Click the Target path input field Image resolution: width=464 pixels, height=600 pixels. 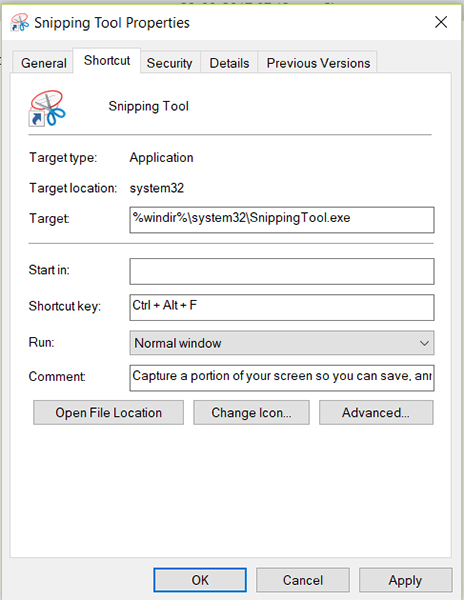pyautogui.click(x=282, y=220)
